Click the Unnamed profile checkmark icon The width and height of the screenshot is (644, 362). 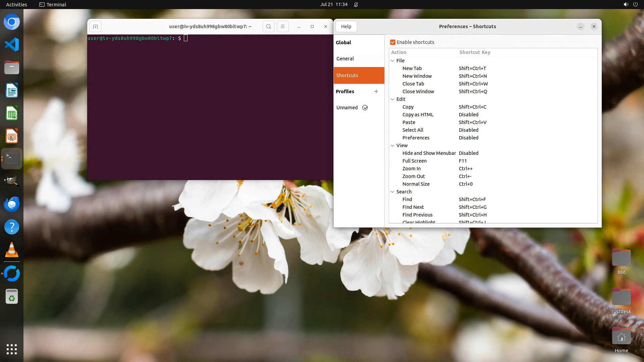pyautogui.click(x=365, y=108)
